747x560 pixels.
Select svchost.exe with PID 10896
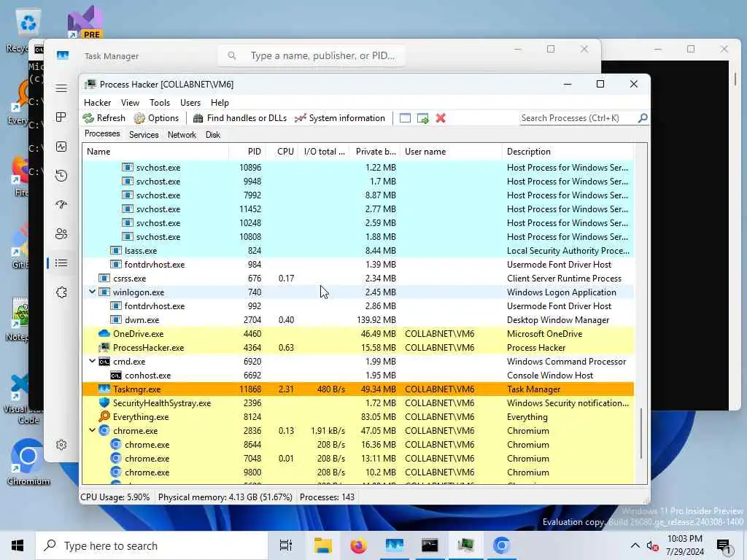[x=357, y=168]
